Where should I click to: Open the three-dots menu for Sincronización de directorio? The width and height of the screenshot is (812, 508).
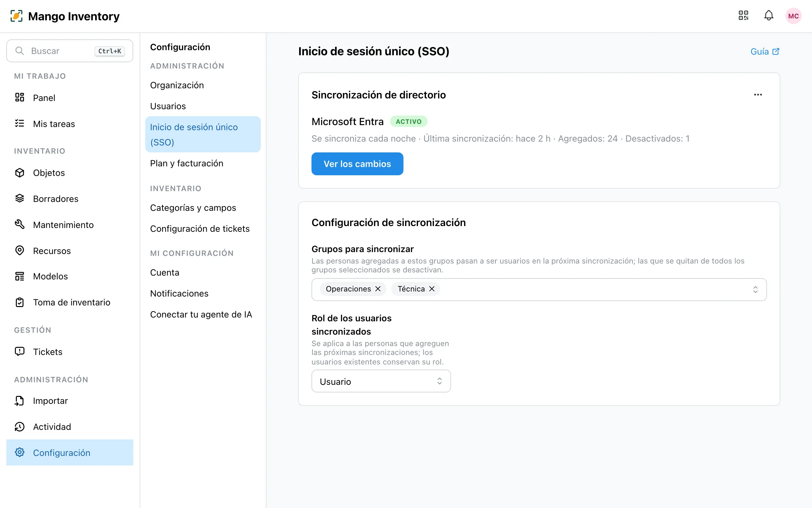[758, 95]
